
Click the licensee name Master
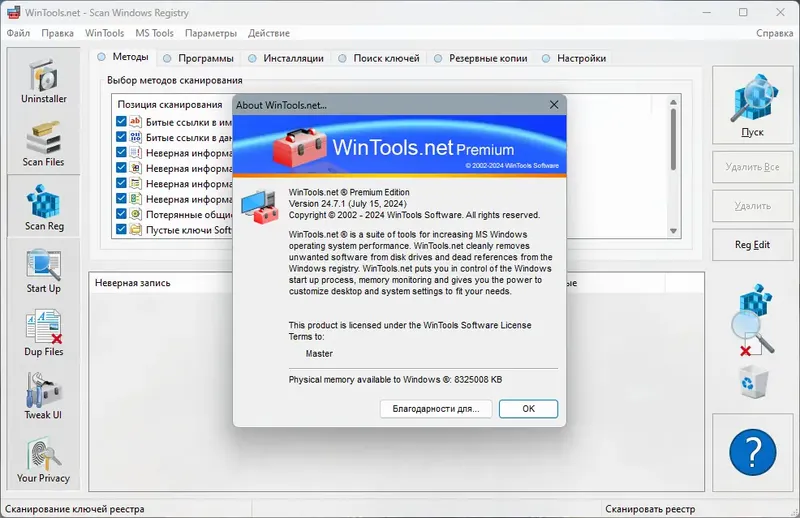coord(319,354)
